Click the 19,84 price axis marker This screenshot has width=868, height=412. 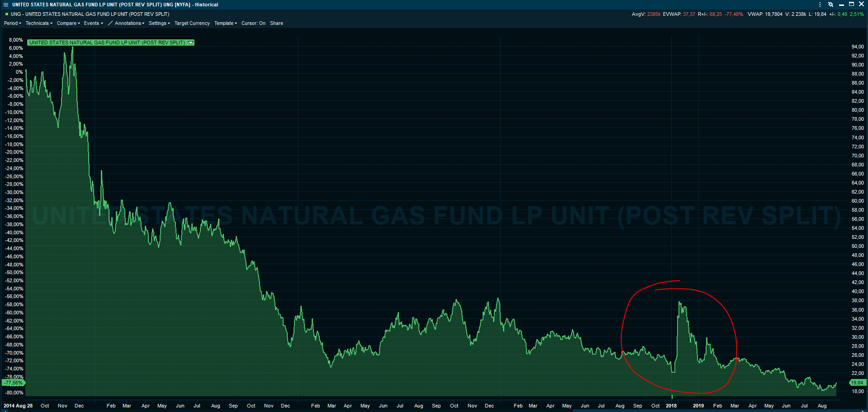point(857,383)
